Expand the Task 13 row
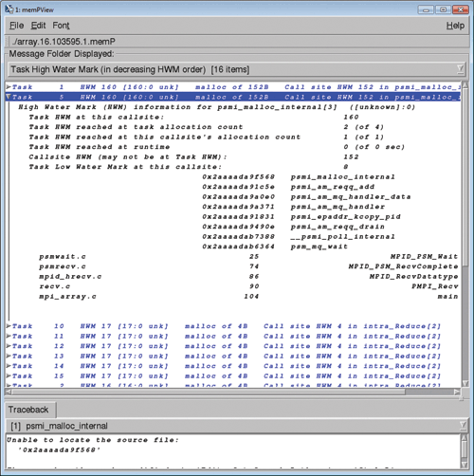The height and width of the screenshot is (476, 474). 9,356
